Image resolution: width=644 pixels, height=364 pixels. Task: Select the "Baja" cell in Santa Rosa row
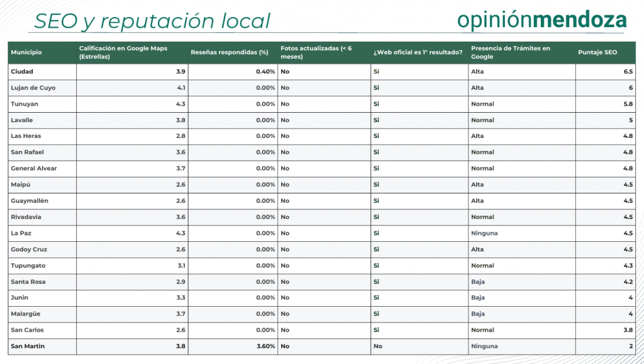click(x=478, y=282)
